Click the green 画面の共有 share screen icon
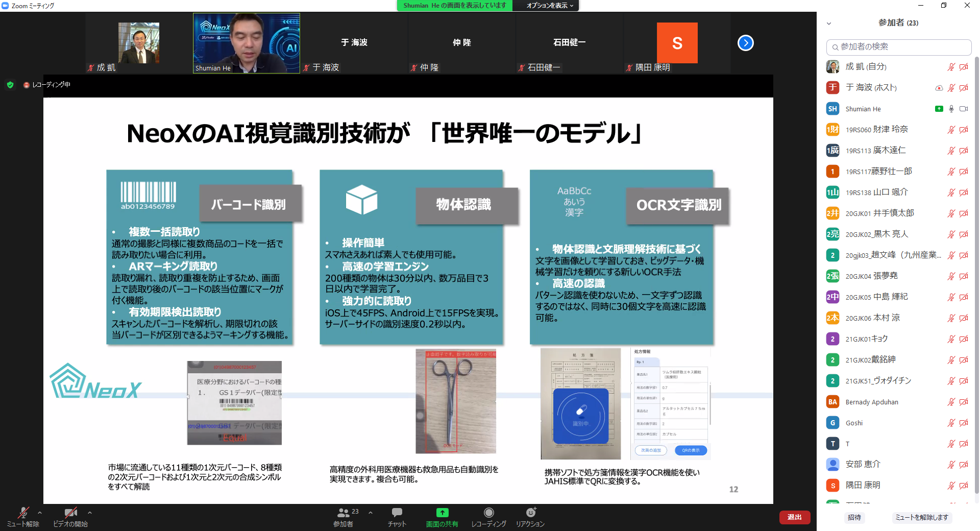This screenshot has width=980, height=531. (x=443, y=513)
